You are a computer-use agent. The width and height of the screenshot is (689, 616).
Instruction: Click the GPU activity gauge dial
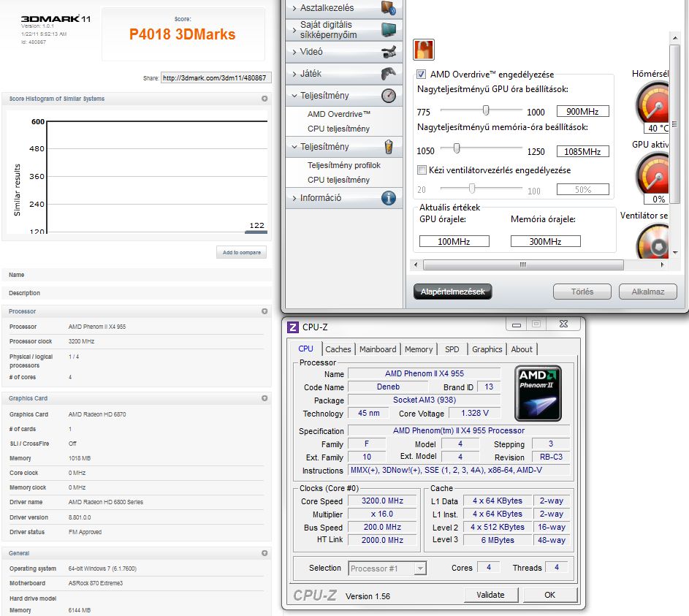[653, 175]
